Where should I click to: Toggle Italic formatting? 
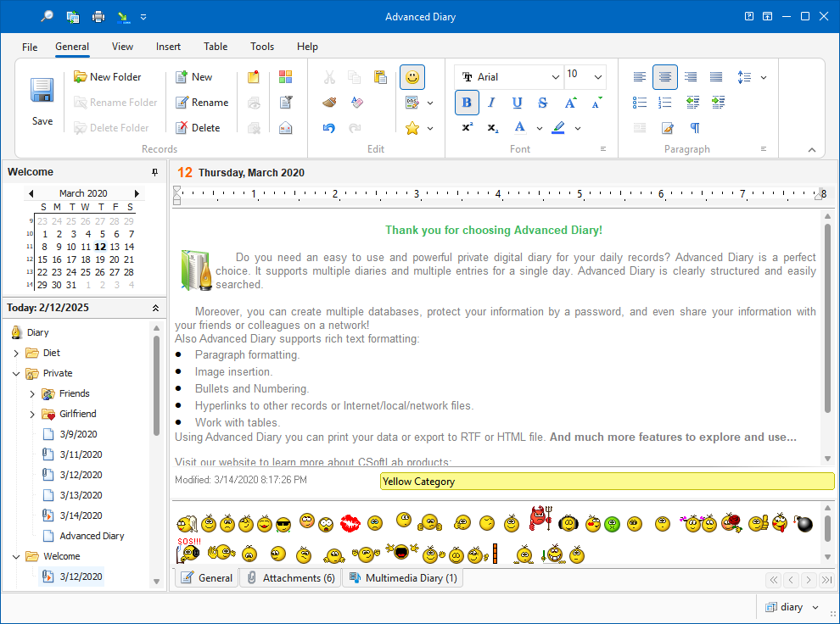tap(491, 103)
